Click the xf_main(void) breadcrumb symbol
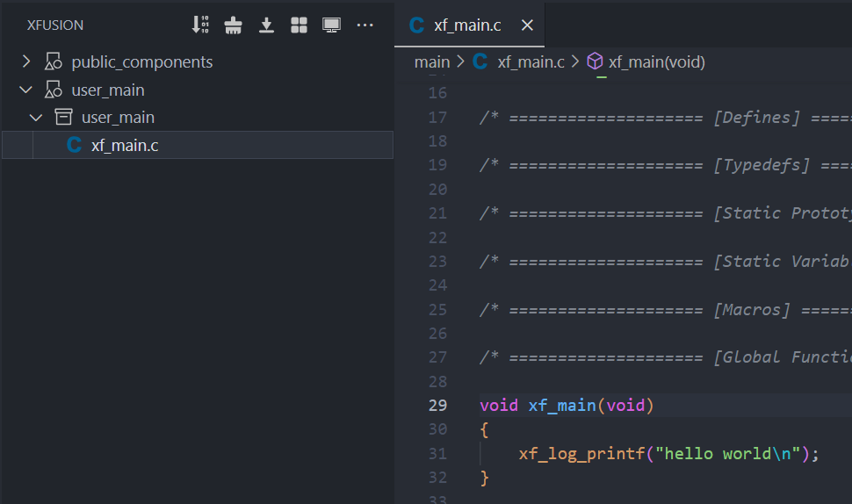The width and height of the screenshot is (852, 504). pyautogui.click(x=656, y=62)
